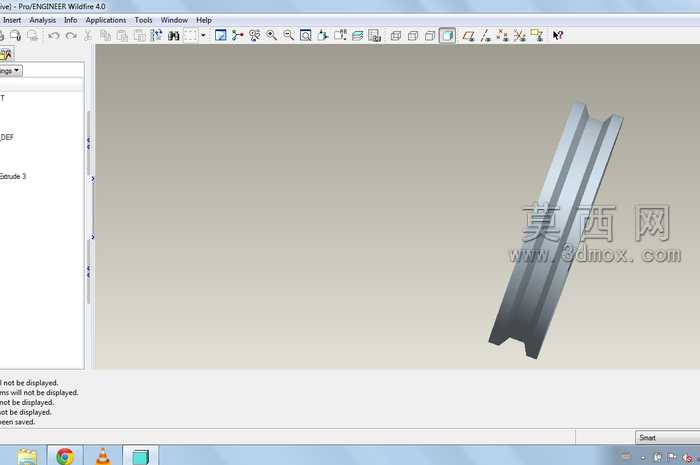This screenshot has width=700, height=465.
Task: Click the Paste icon in the toolbar
Action: pos(122,36)
